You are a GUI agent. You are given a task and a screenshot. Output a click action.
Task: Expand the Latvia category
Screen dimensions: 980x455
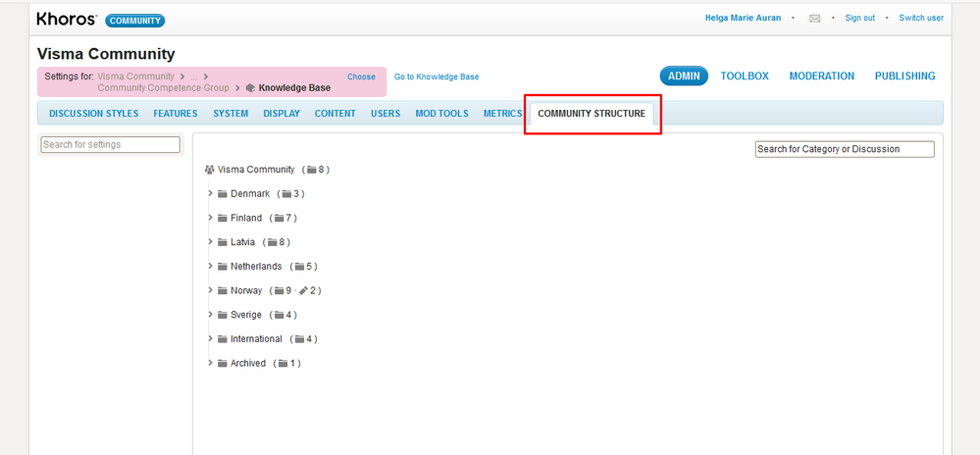tap(211, 242)
